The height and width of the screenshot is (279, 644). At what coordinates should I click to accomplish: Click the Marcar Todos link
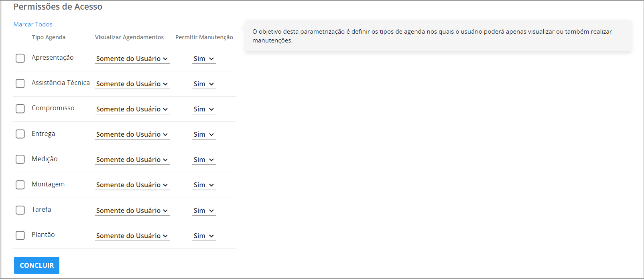[33, 24]
